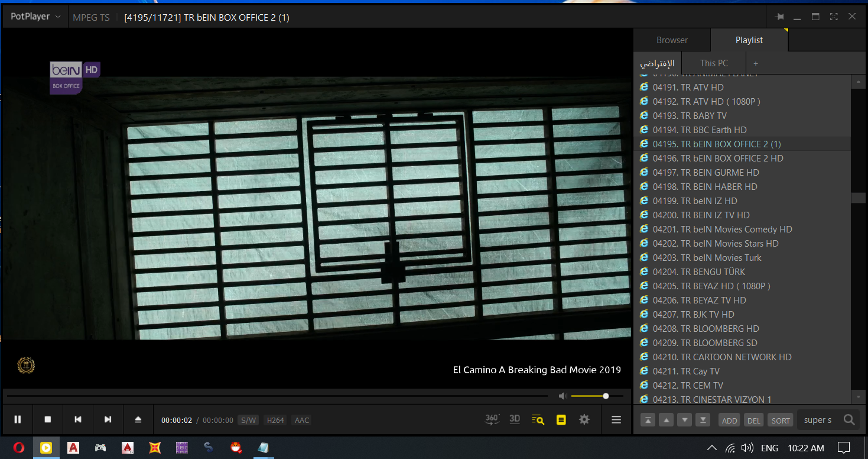Image resolution: width=868 pixels, height=459 pixels.
Task: Move selected item to bottom of playlist
Action: click(x=703, y=420)
